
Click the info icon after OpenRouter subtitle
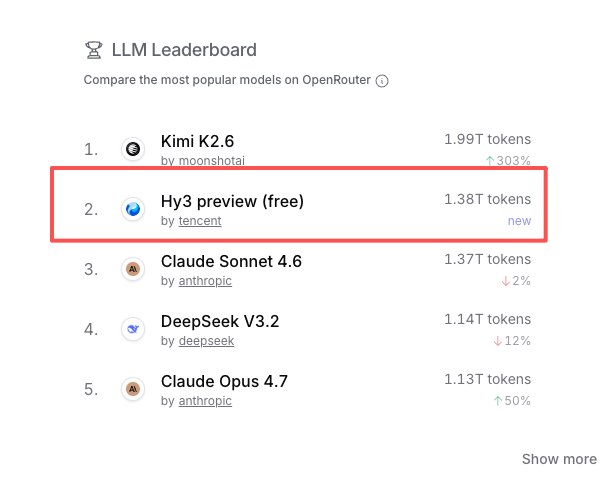pos(382,81)
